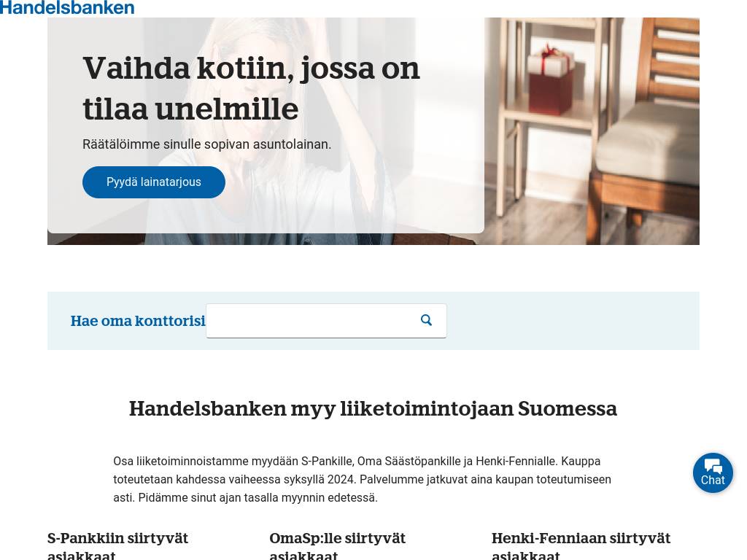Viewport: 747px width, 560px height.
Task: Open OmaSp:lle siirtyvät asiakkaat section
Action: pos(337,547)
